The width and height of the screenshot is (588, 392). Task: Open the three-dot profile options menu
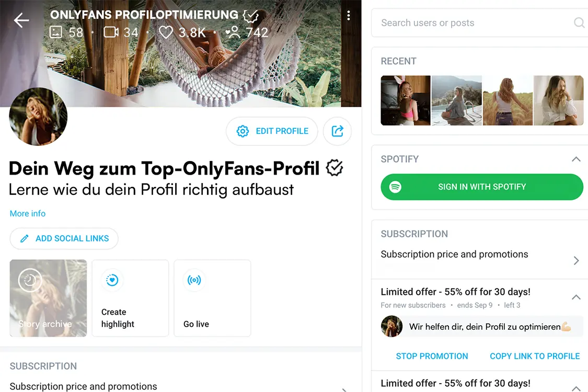coord(349,16)
